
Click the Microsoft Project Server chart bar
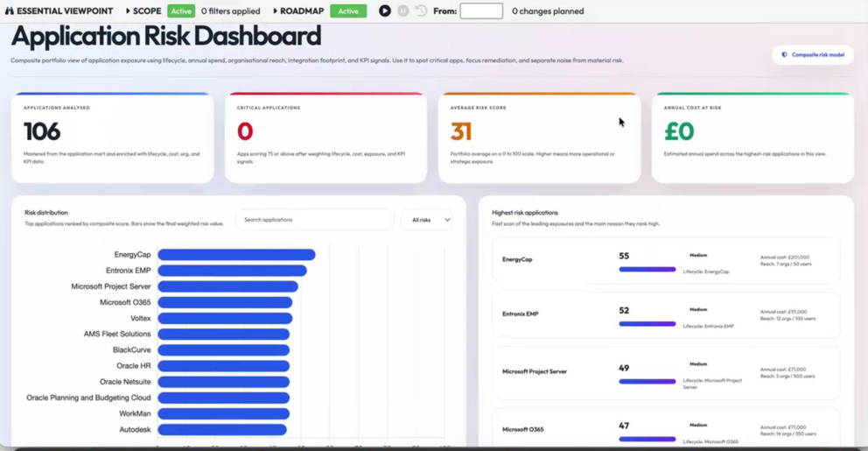coord(228,286)
